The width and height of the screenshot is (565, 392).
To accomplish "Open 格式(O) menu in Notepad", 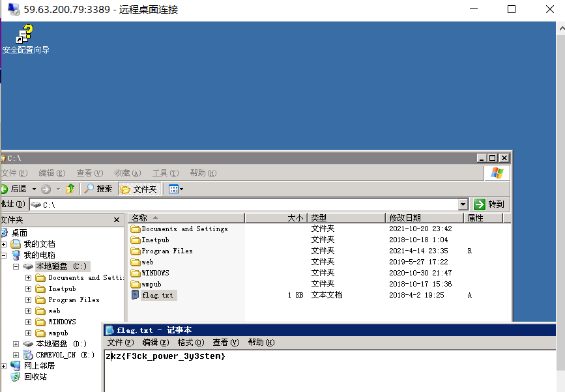I will pos(191,343).
